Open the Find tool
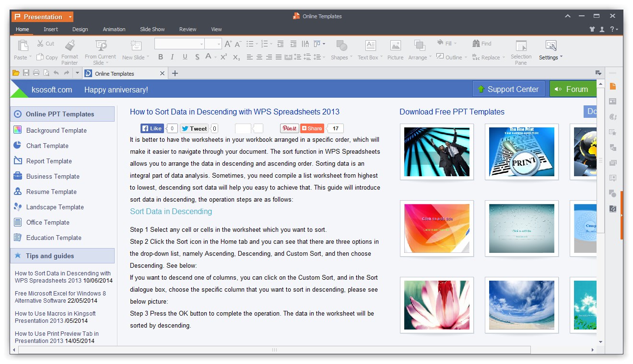The image size is (633, 364). pyautogui.click(x=481, y=43)
